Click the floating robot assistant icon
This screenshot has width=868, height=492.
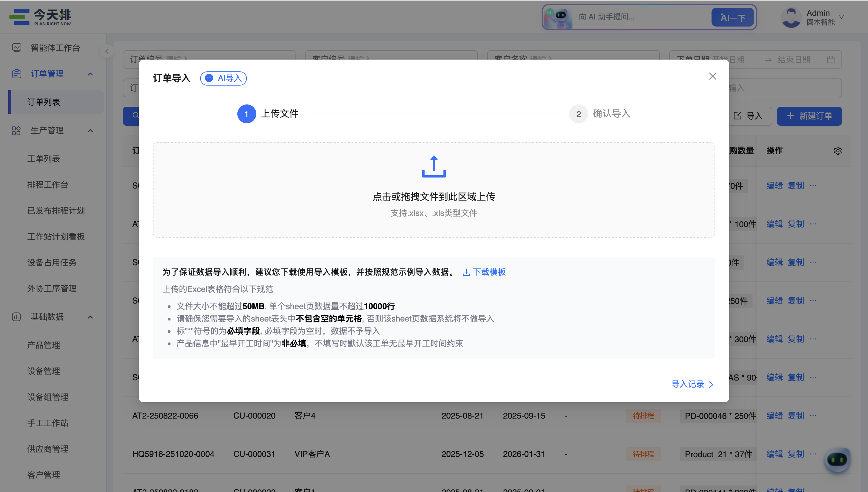(837, 460)
